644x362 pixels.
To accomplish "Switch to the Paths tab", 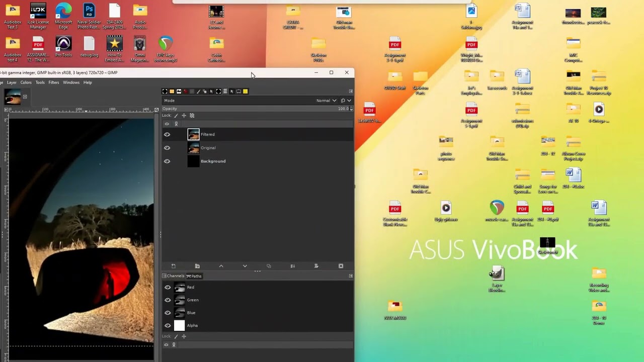I will tap(194, 276).
